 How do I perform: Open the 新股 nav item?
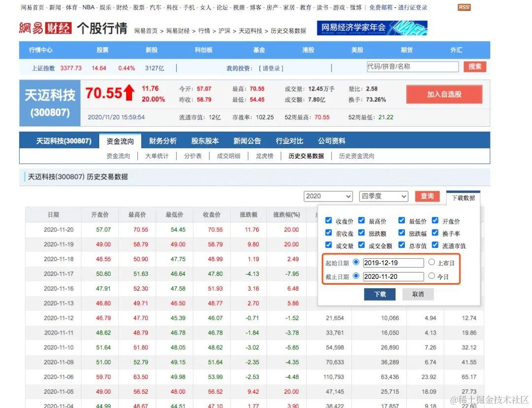pos(152,50)
